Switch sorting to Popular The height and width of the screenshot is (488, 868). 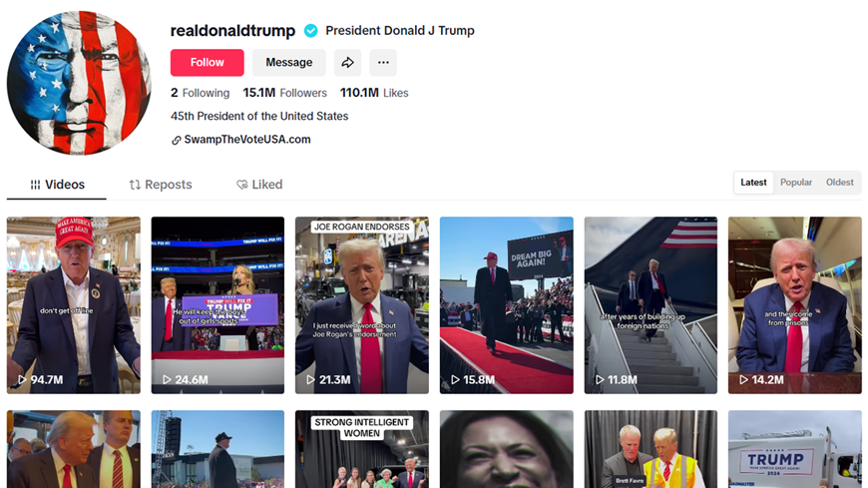point(795,183)
